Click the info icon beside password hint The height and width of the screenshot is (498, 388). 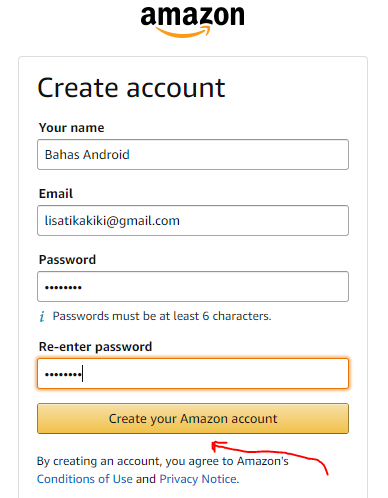tap(42, 316)
